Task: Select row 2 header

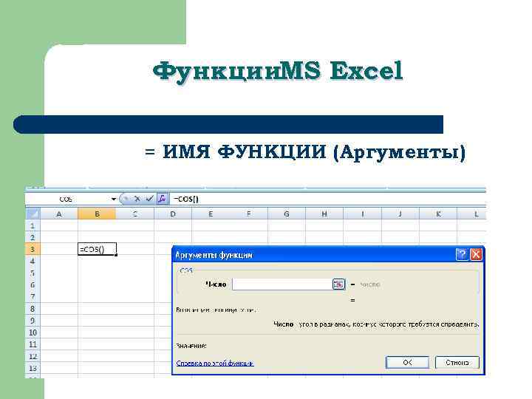Action: [33, 237]
